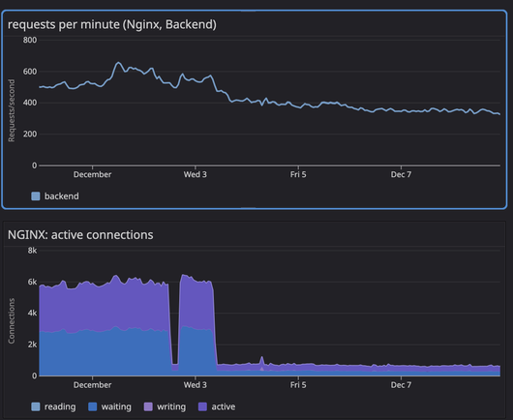Toggle the backend series legend label
Viewport: 513px width, 420px height.
(x=62, y=196)
